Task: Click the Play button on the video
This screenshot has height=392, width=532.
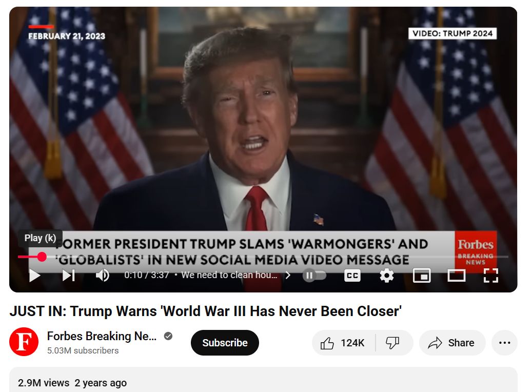Action: [34, 275]
